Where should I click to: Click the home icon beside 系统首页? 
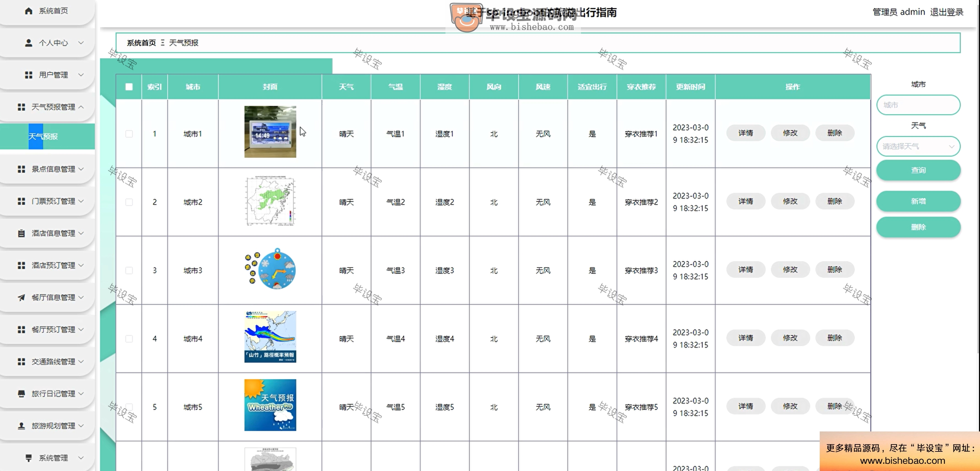coord(29,11)
